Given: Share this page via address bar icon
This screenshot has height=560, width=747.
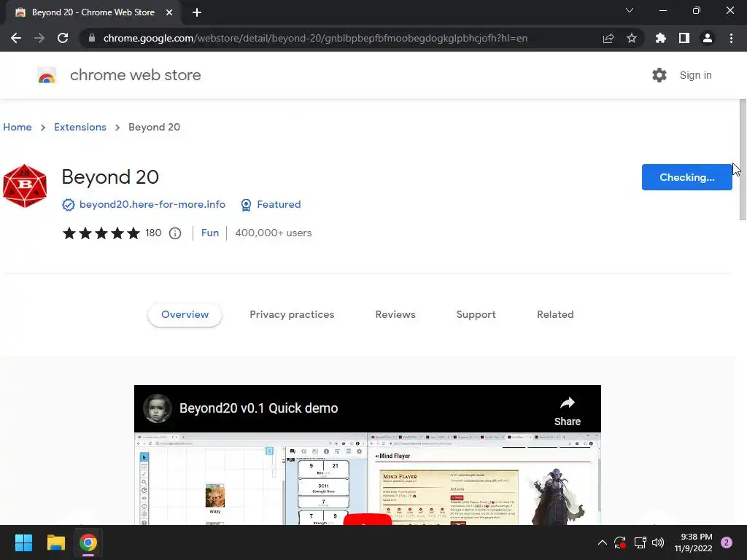Looking at the screenshot, I should (608, 38).
